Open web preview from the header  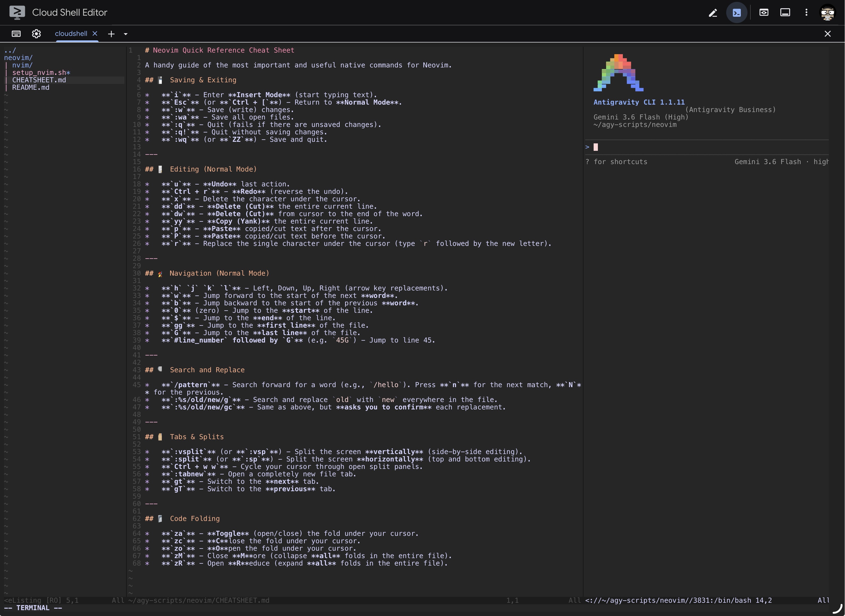764,12
